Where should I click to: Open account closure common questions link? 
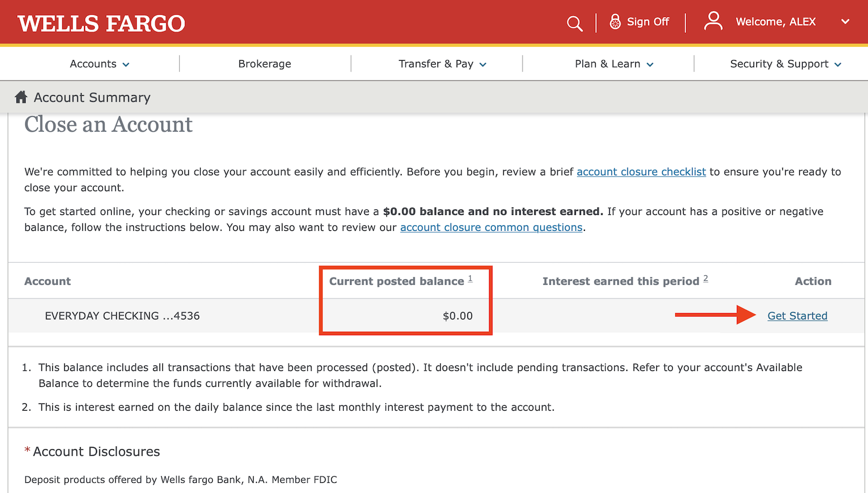pyautogui.click(x=491, y=227)
